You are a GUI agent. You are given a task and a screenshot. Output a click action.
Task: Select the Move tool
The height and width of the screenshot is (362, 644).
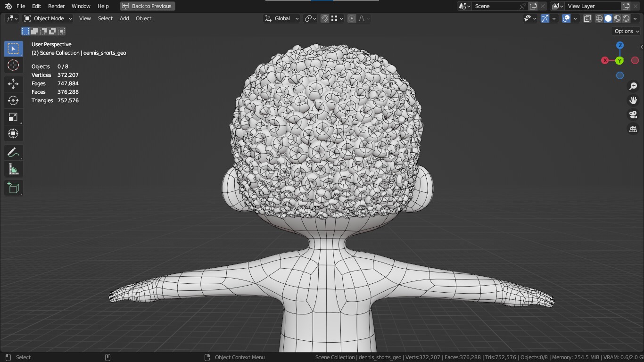(x=13, y=84)
